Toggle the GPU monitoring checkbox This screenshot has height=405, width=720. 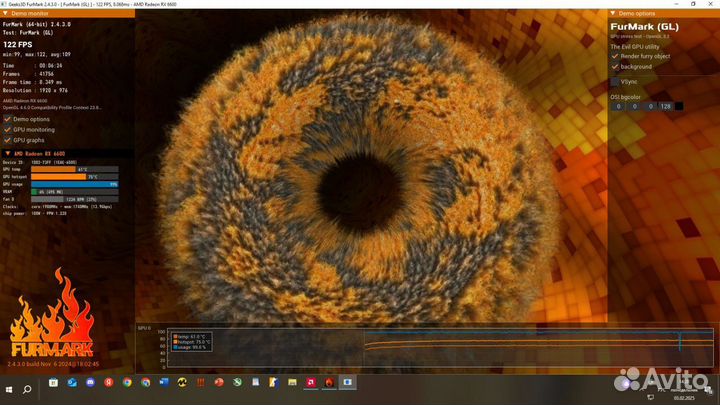pos(7,129)
